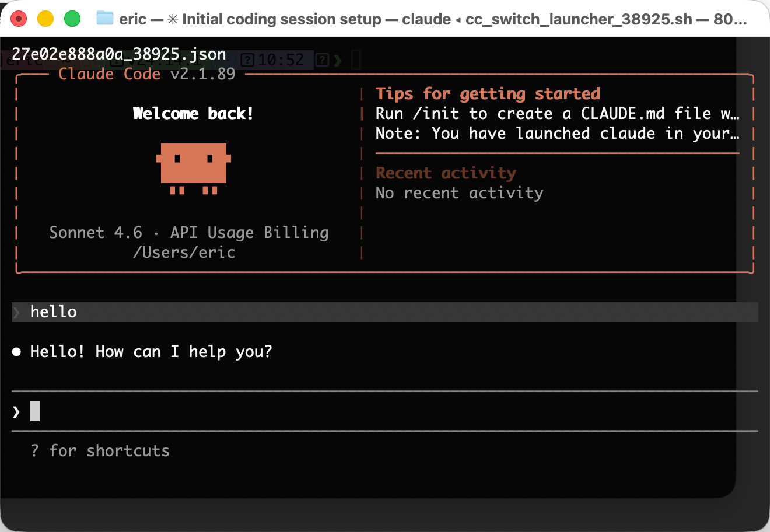
Task: Click the Claude Code mascot logo
Action: coord(194,169)
